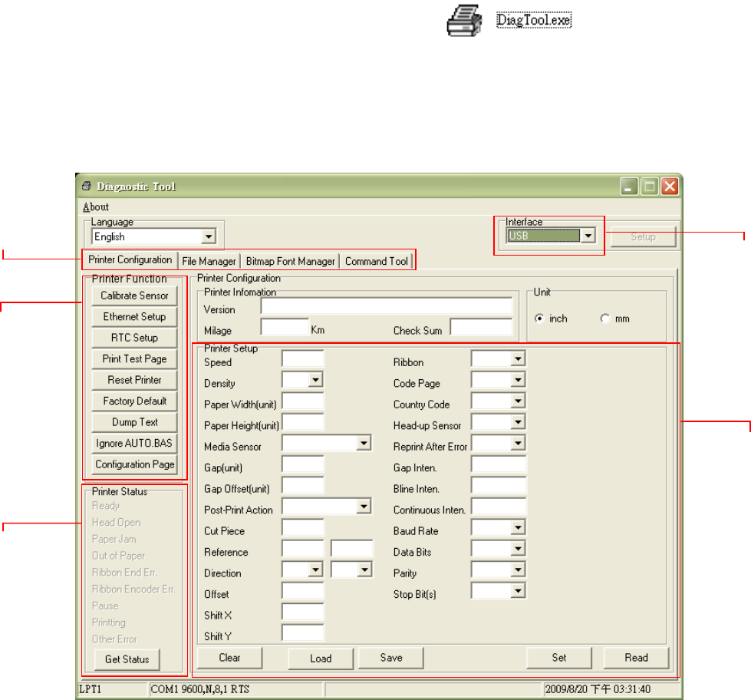Screen dimensions: 751x700
Task: Focus the Offset input field
Action: tap(303, 591)
